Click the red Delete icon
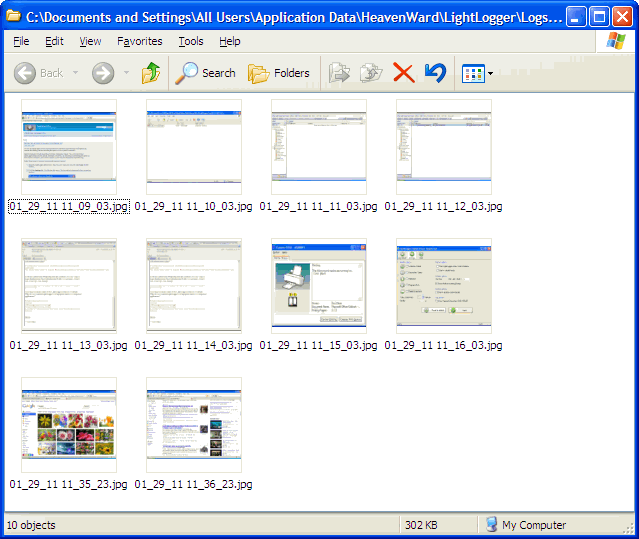This screenshot has height=539, width=639. [403, 73]
